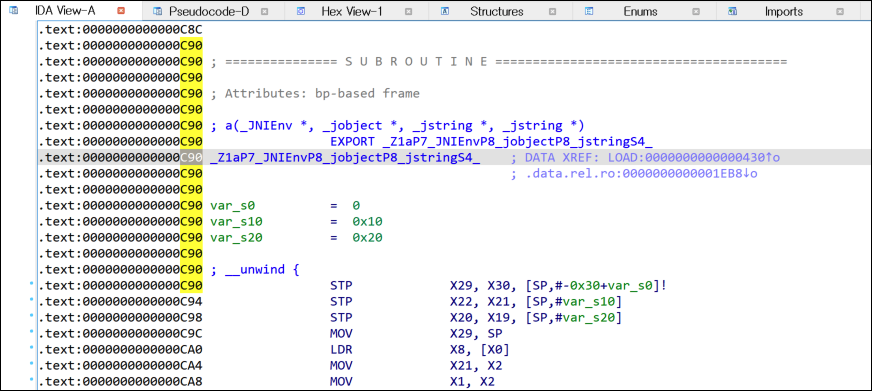Click operand 'X8, [X0]'
Screen dimensions: 872x391
480,350
